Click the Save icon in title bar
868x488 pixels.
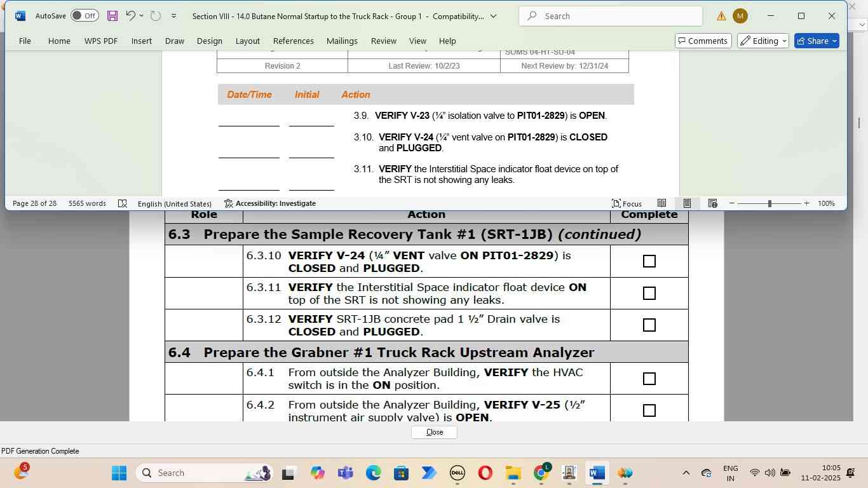click(112, 16)
